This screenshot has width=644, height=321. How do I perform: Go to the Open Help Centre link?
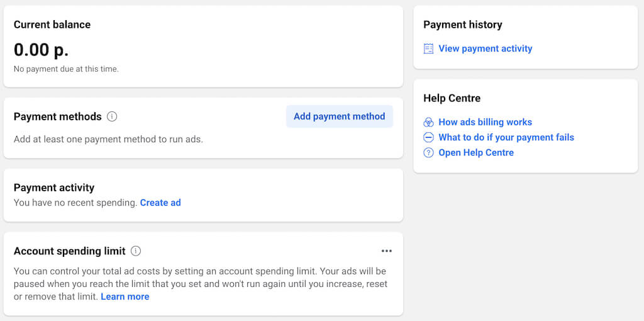pyautogui.click(x=476, y=152)
